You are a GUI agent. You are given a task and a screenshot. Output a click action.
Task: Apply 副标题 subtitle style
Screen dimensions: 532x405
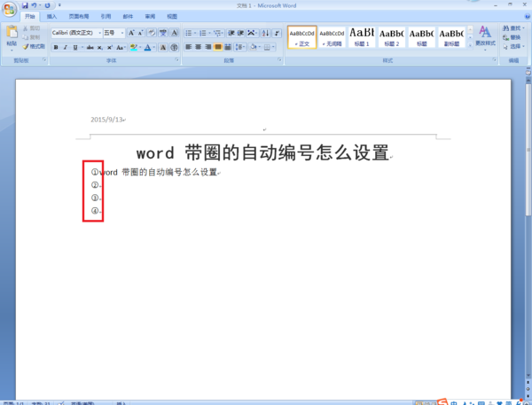451,37
